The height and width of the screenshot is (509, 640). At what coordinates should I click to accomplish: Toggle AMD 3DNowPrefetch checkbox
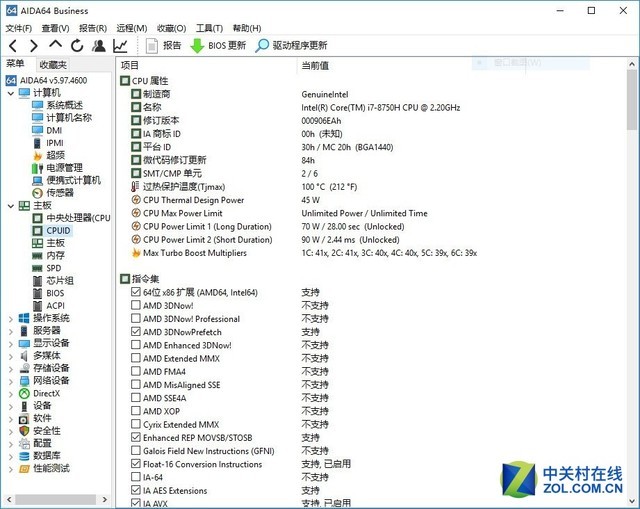click(136, 331)
